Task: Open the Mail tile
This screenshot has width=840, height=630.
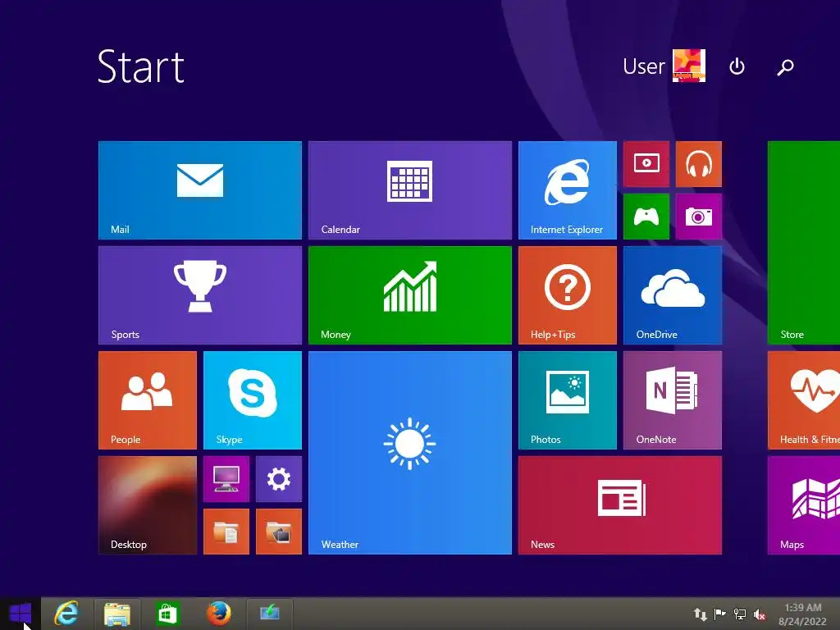Action: pyautogui.click(x=200, y=190)
